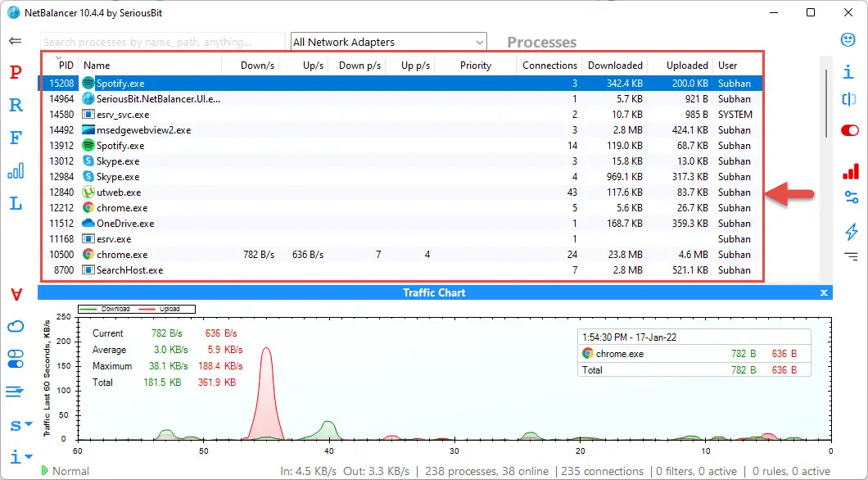This screenshot has width=868, height=480.
Task: Select the msedgewebview2.exe process row
Action: coord(400,130)
